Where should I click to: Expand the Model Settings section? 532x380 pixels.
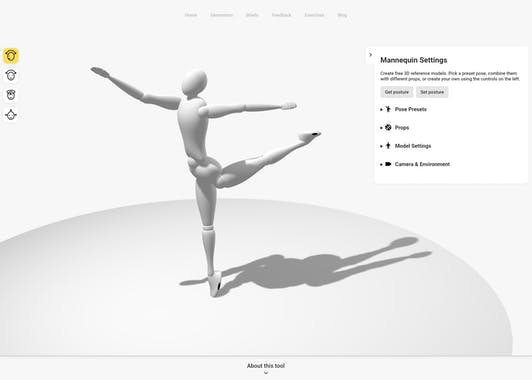click(x=406, y=146)
